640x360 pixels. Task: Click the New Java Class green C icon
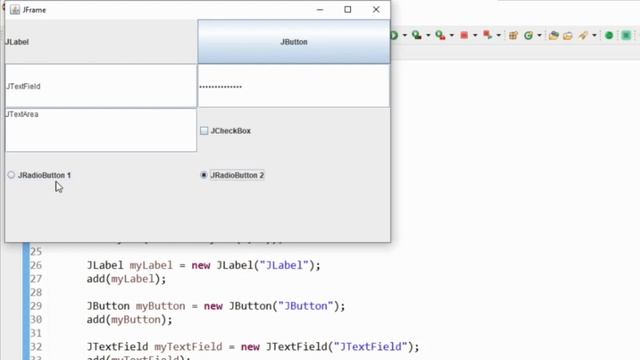click(529, 36)
